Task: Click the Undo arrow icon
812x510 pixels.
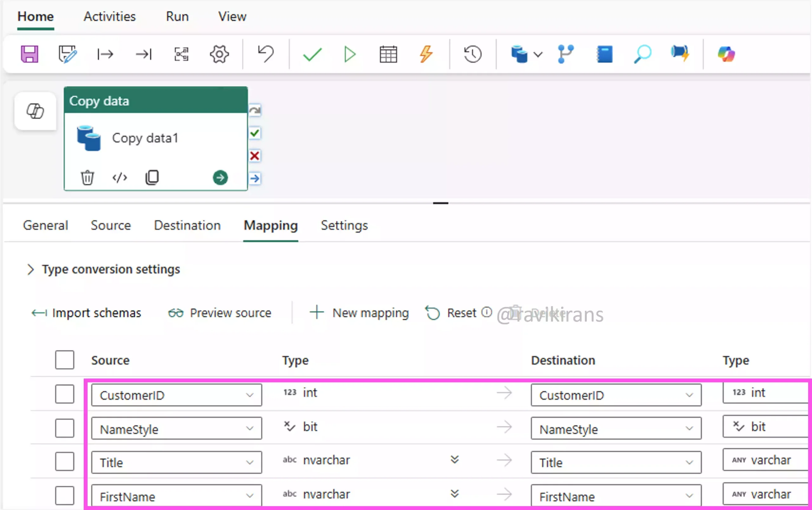Action: coord(266,54)
